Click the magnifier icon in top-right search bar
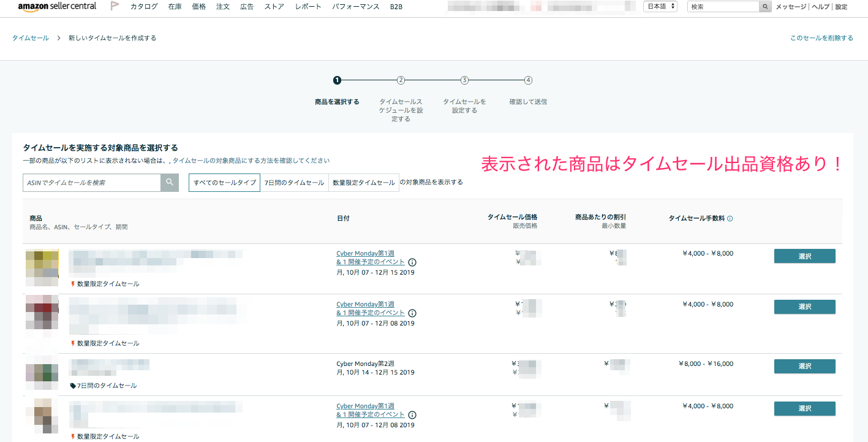 click(x=765, y=6)
